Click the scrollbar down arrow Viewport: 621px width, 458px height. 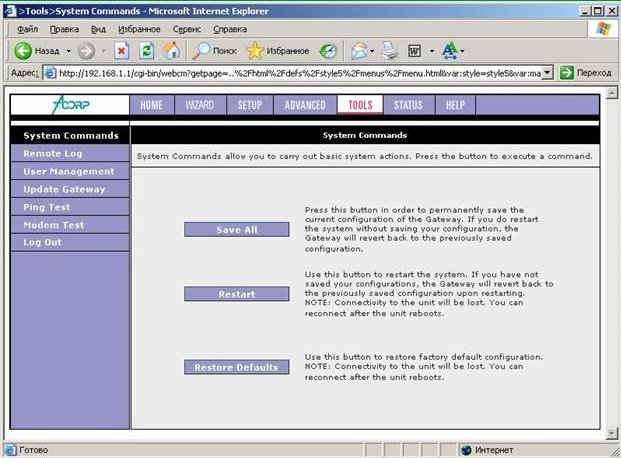pos(612,433)
